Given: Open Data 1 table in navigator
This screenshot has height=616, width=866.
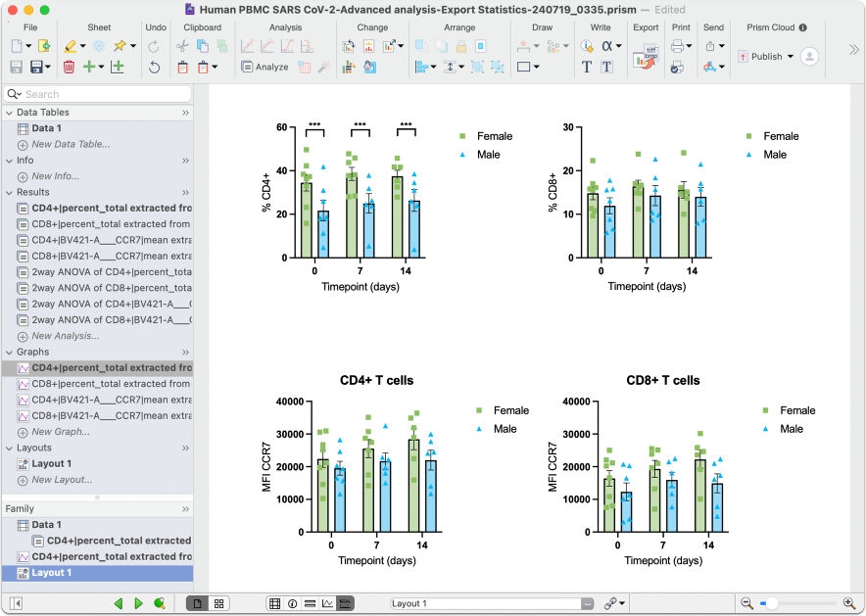Looking at the screenshot, I should (46, 128).
